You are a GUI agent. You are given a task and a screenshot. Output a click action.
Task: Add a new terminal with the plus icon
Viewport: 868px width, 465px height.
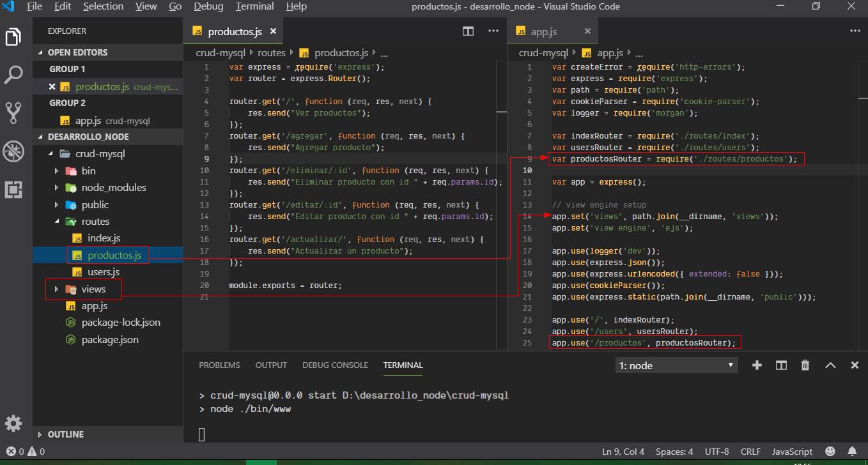(757, 365)
